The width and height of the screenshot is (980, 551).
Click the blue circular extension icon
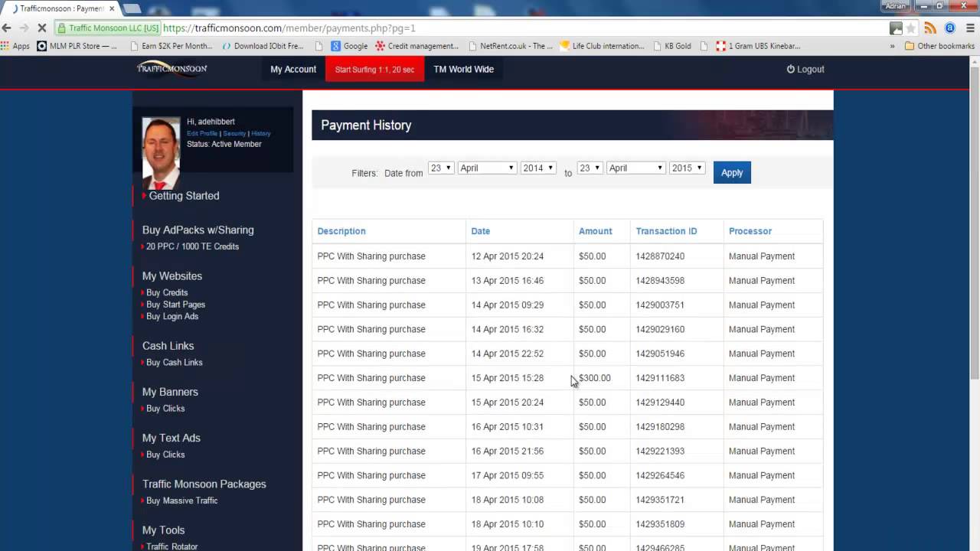tap(950, 28)
